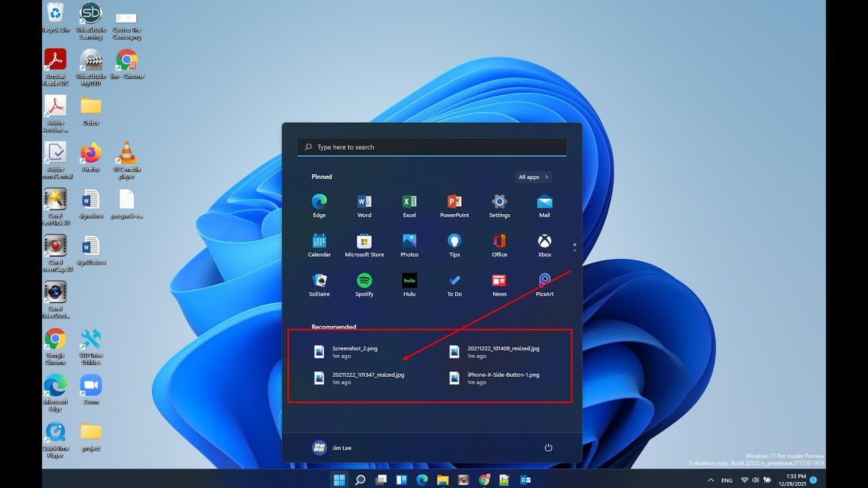The image size is (868, 488).
Task: Select the Zoom desktop shortcut
Action: 90,390
